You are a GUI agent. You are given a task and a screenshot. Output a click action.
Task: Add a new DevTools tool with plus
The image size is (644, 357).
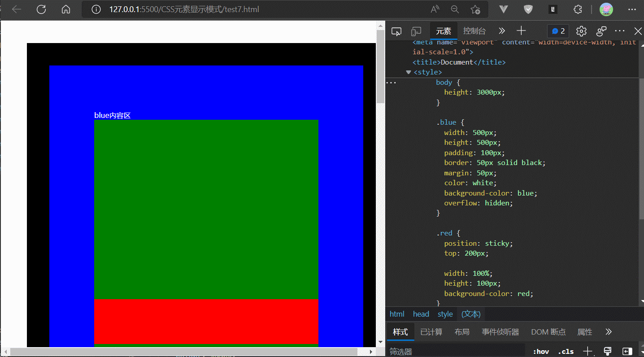(521, 31)
